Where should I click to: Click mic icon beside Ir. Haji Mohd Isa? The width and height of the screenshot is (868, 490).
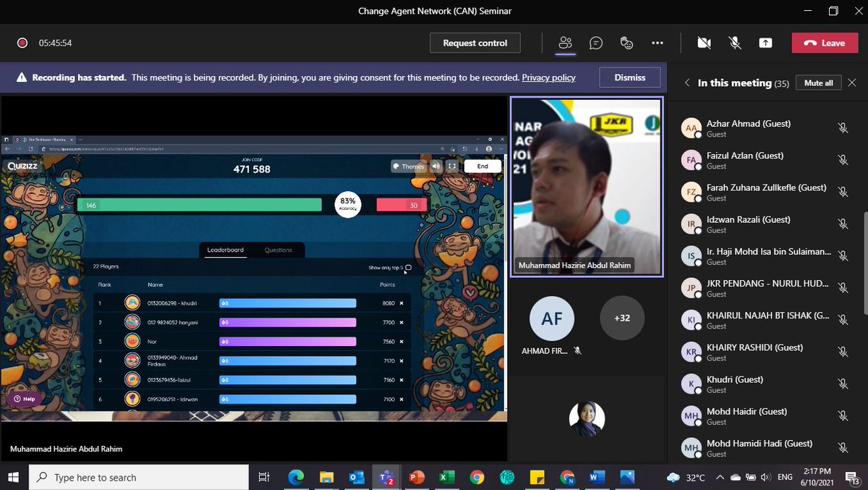point(843,256)
